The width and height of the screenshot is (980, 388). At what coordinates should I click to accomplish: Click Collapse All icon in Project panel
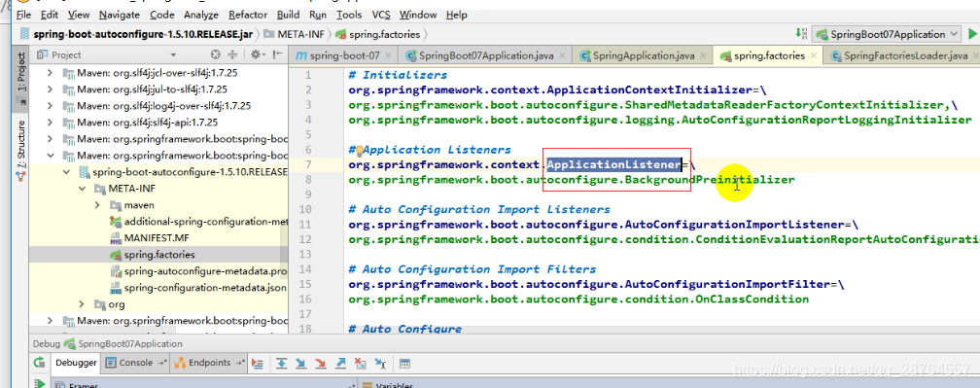tap(232, 54)
